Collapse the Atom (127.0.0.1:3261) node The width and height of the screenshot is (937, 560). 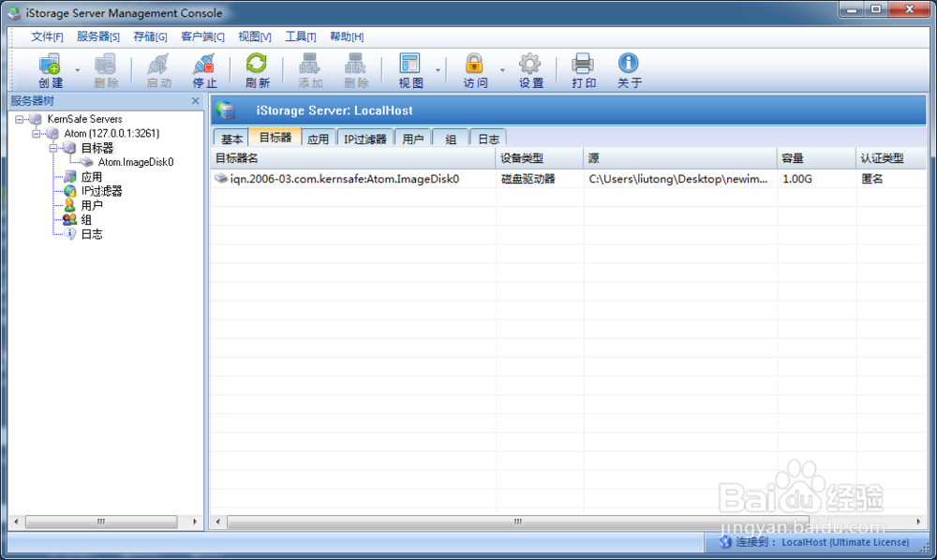pyautogui.click(x=36, y=133)
